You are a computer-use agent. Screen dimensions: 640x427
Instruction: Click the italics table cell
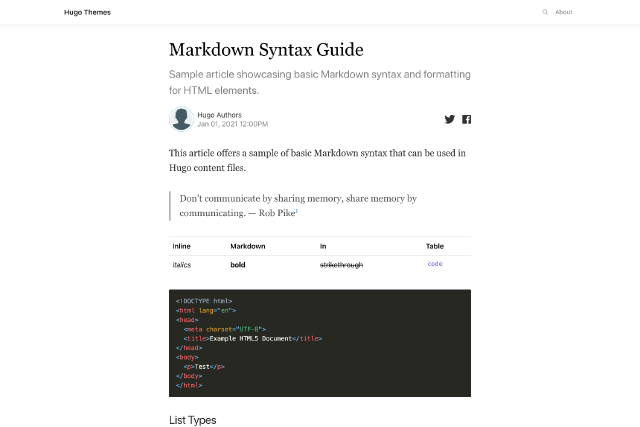182,265
